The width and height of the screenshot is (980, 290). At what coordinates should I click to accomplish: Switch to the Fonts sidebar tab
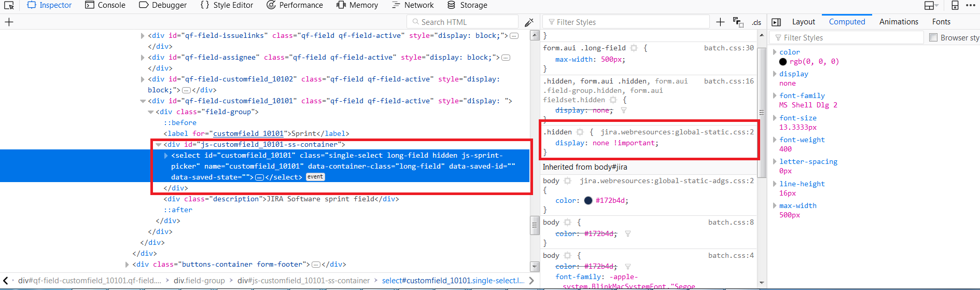click(941, 22)
